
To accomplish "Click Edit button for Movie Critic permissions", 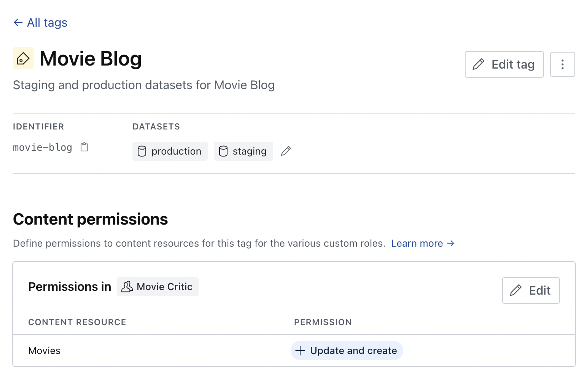I will [x=531, y=291].
